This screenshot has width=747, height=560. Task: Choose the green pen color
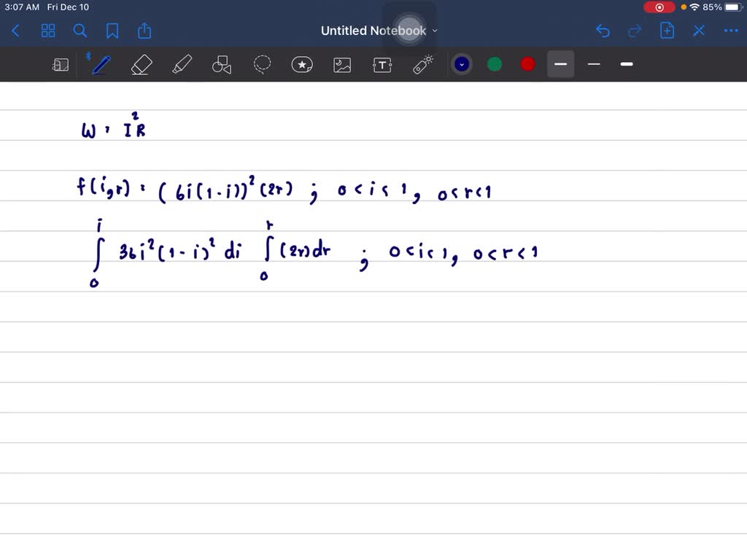coord(495,64)
